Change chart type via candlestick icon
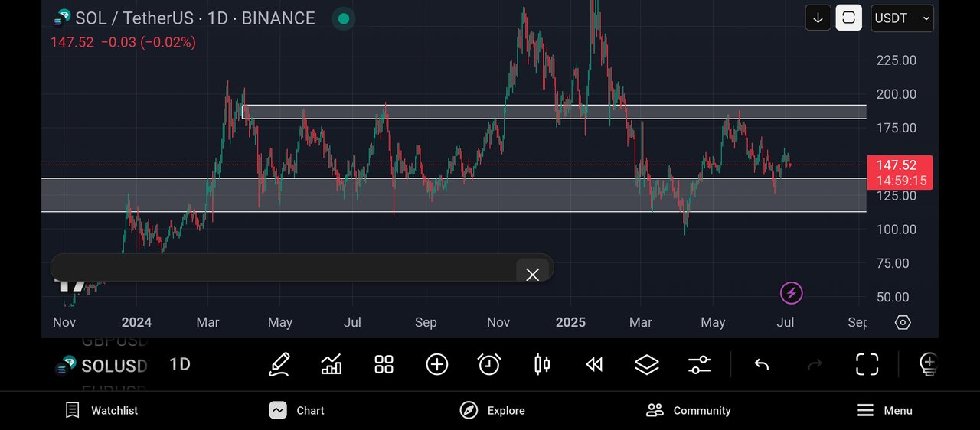Image resolution: width=980 pixels, height=430 pixels. click(x=542, y=364)
